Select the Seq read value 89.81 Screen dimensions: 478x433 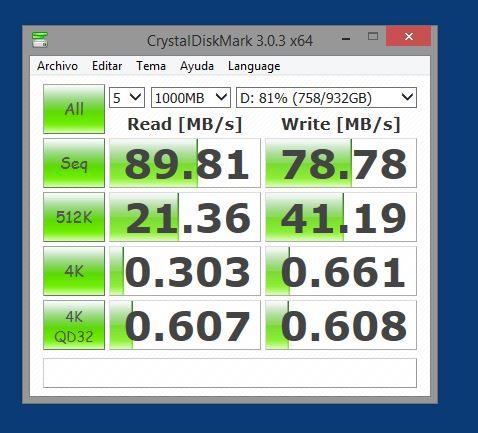(x=185, y=163)
